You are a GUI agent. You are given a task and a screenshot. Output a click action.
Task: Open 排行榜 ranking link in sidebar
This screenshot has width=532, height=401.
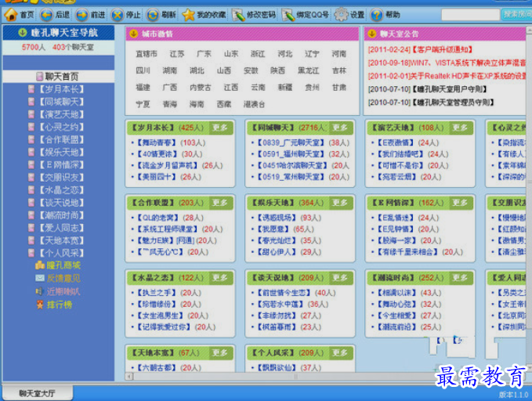coord(60,305)
